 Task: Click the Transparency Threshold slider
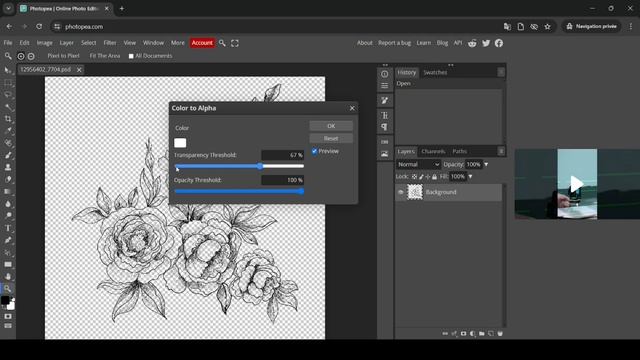239,166
